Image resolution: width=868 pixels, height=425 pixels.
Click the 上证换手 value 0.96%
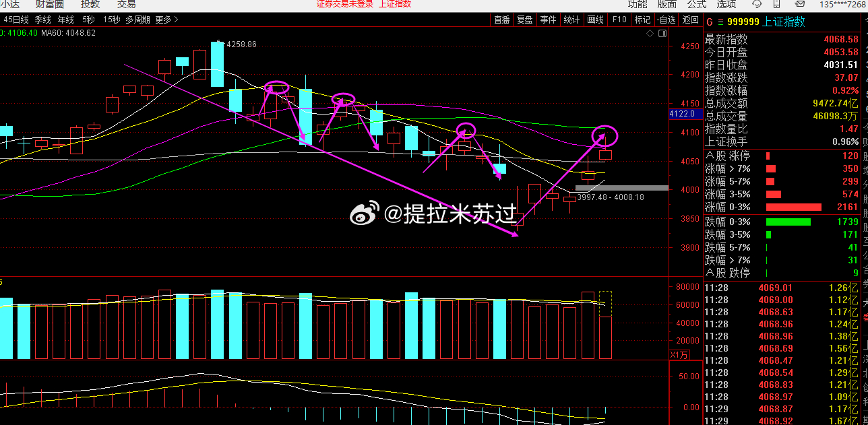(x=845, y=141)
